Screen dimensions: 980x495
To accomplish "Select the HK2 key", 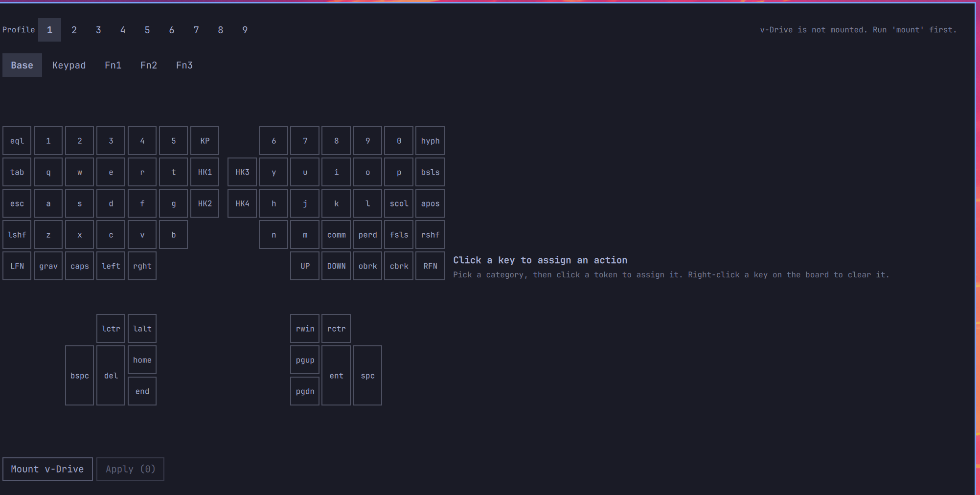I will [x=205, y=203].
